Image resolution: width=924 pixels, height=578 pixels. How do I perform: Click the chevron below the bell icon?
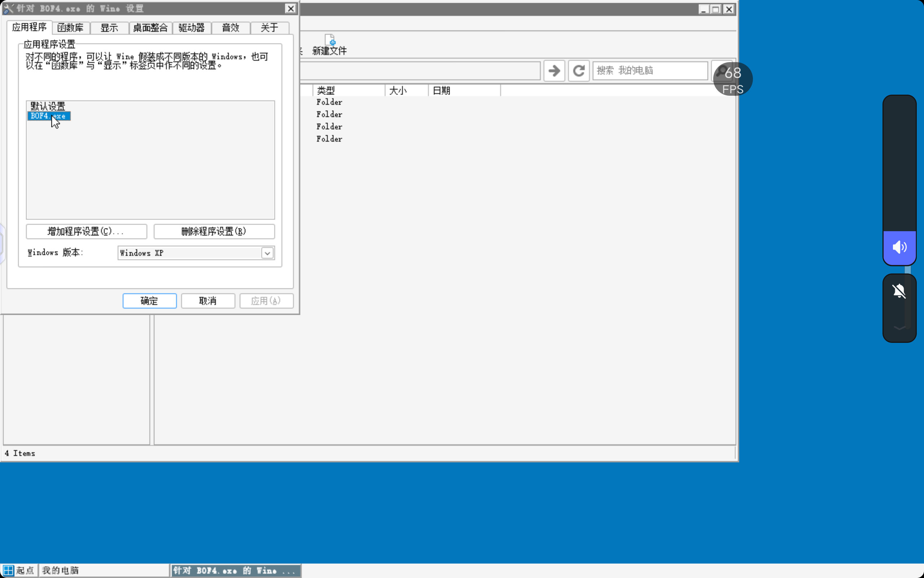(x=899, y=328)
